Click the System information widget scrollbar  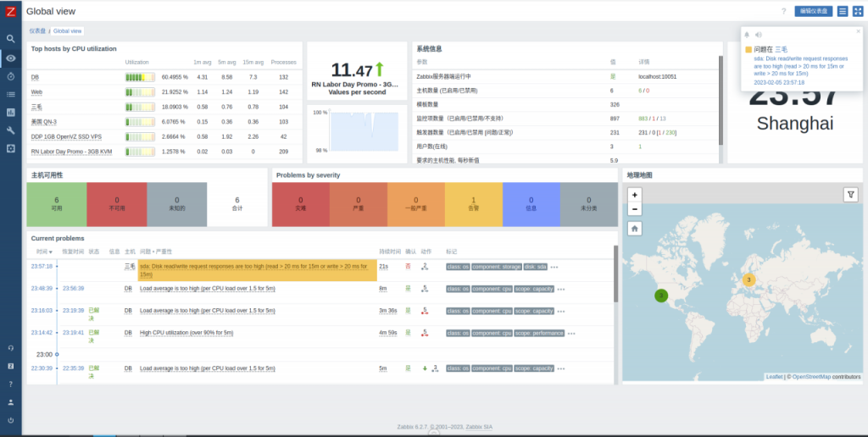(721, 100)
